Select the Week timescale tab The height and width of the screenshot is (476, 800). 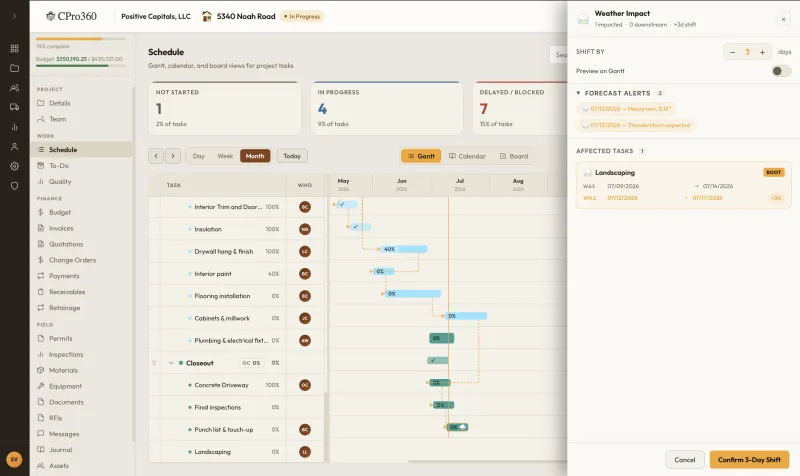pos(225,156)
